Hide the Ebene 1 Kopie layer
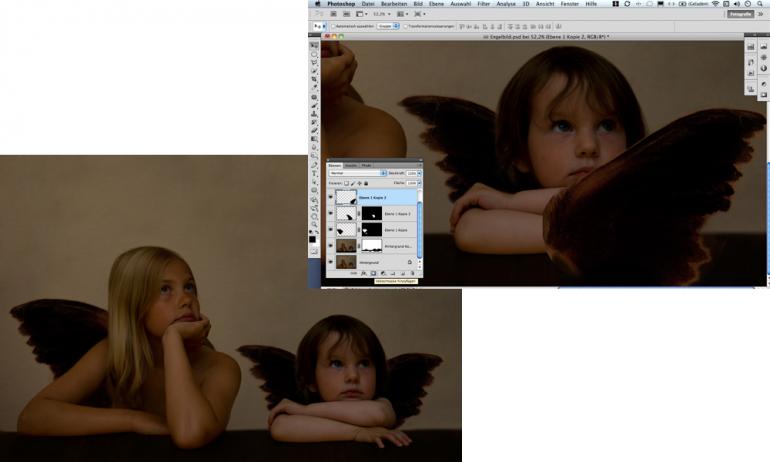 pyautogui.click(x=330, y=229)
